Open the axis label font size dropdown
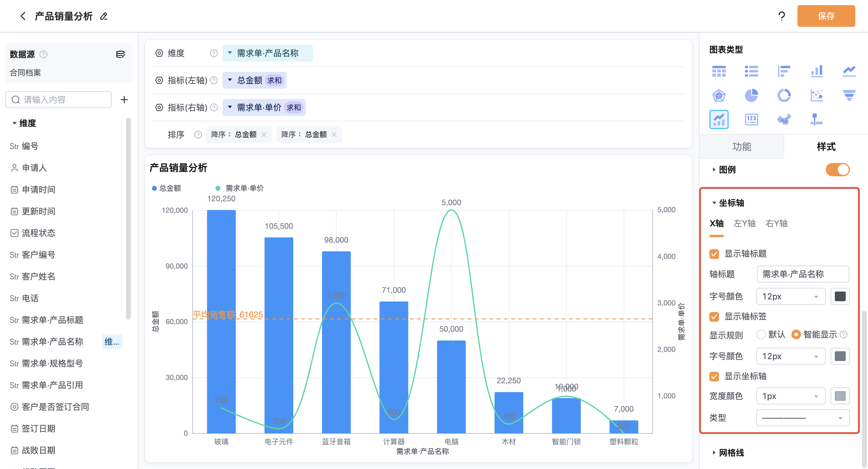 point(790,356)
